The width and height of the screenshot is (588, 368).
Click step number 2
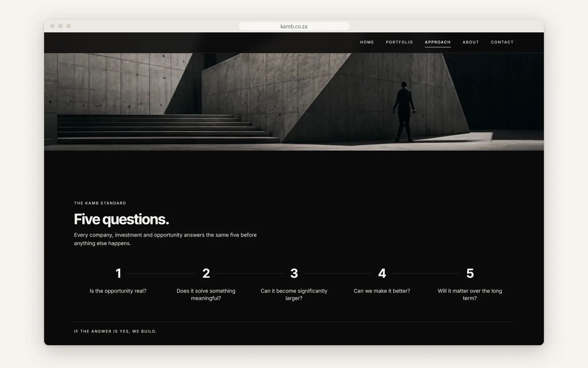tap(206, 273)
